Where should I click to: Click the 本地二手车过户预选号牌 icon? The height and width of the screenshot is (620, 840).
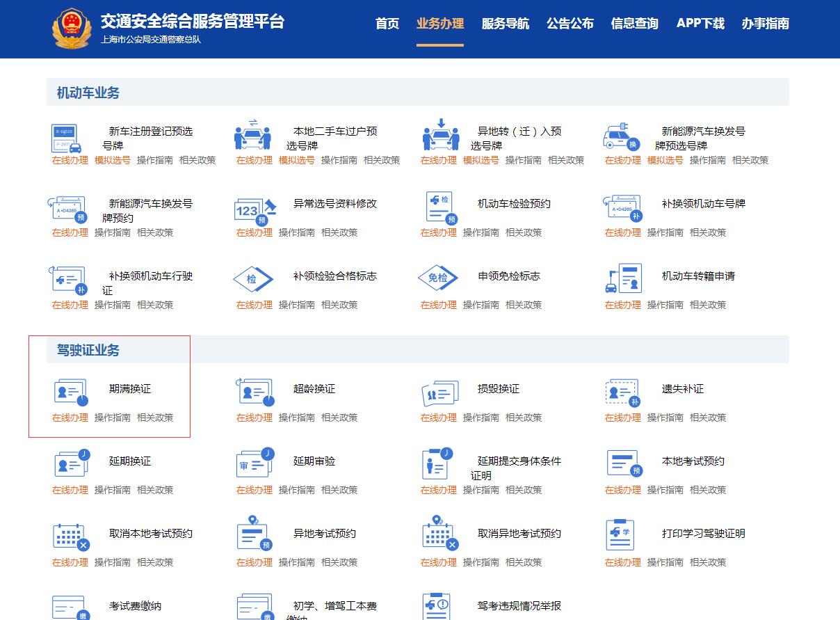pos(253,136)
